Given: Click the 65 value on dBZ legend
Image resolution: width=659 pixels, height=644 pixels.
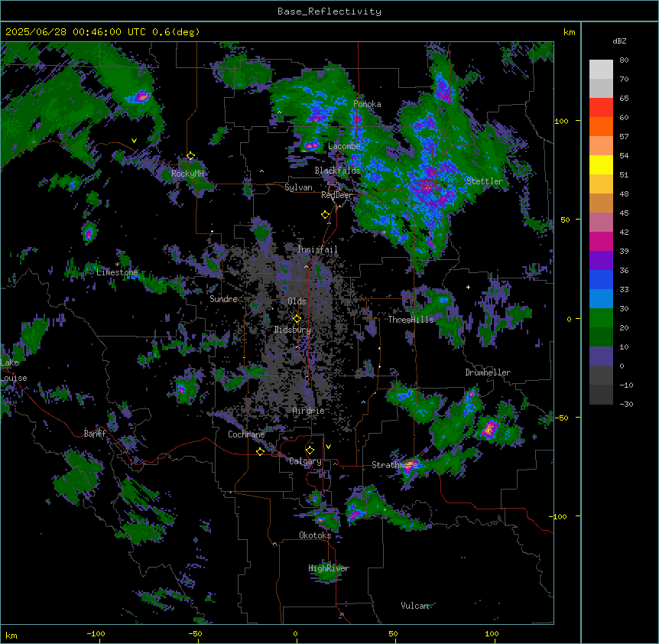Looking at the screenshot, I should point(624,99).
